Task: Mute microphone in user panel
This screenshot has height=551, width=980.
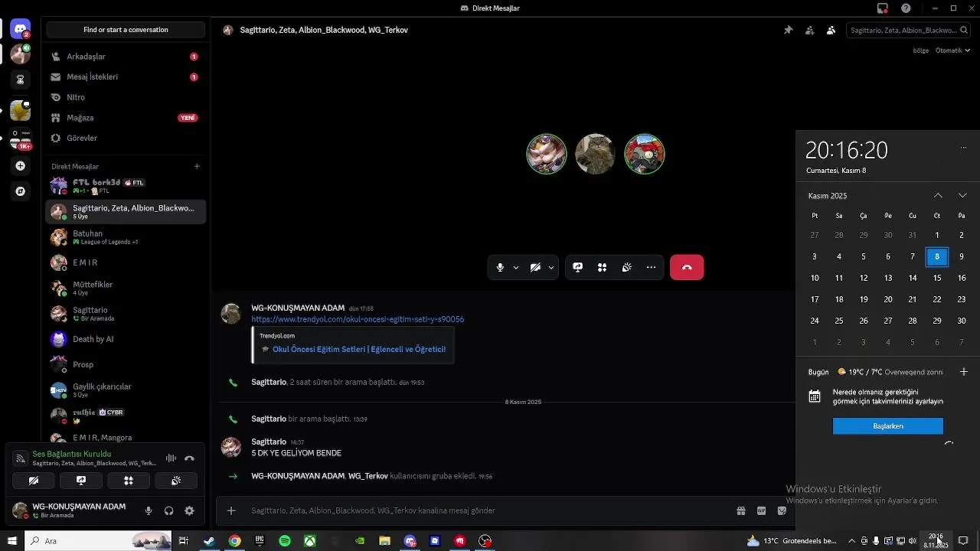Action: coord(149,511)
